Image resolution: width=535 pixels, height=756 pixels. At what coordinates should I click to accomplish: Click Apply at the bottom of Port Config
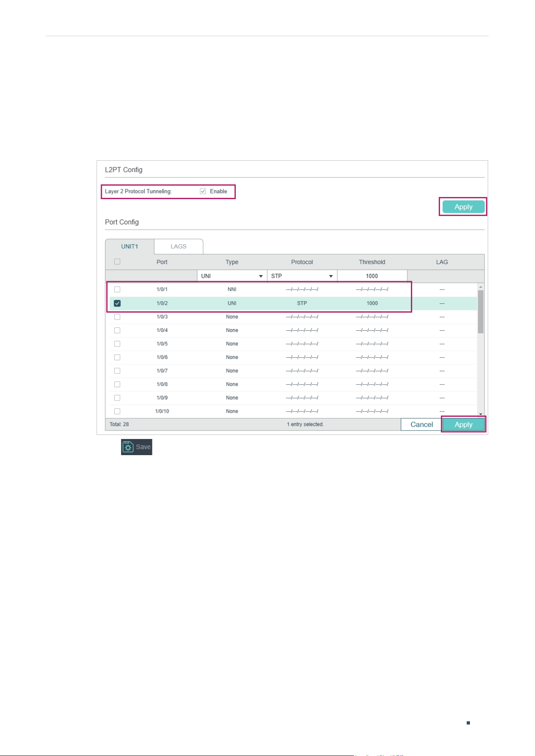(x=463, y=424)
